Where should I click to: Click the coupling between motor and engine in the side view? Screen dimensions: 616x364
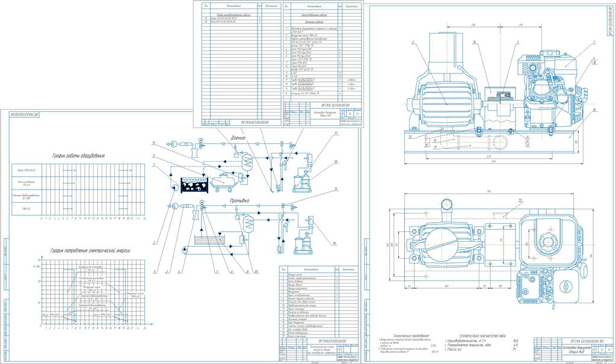500,103
